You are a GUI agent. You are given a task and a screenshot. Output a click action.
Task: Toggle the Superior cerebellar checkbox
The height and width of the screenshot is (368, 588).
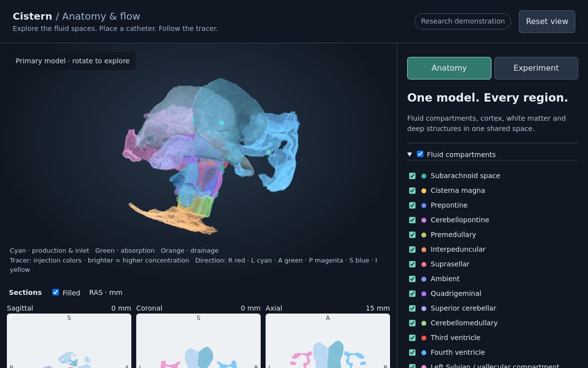pyautogui.click(x=412, y=308)
